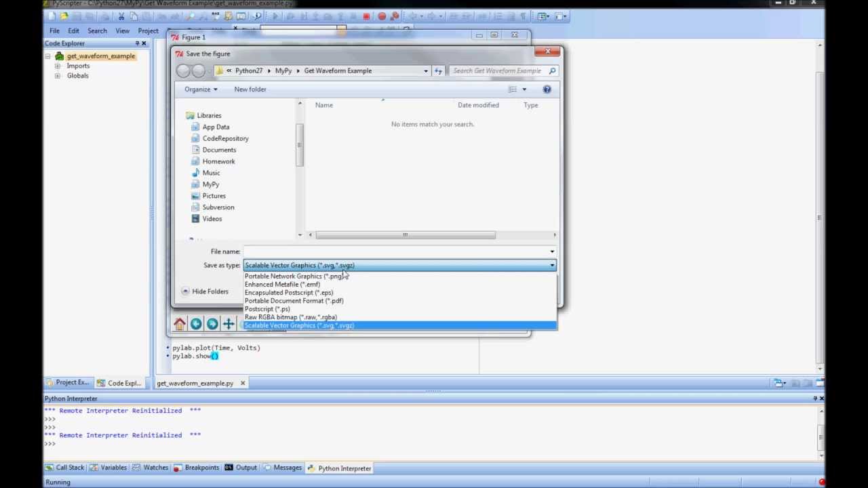The height and width of the screenshot is (488, 868).
Task: Go to MyPy in the breadcrumb path
Action: 283,70
